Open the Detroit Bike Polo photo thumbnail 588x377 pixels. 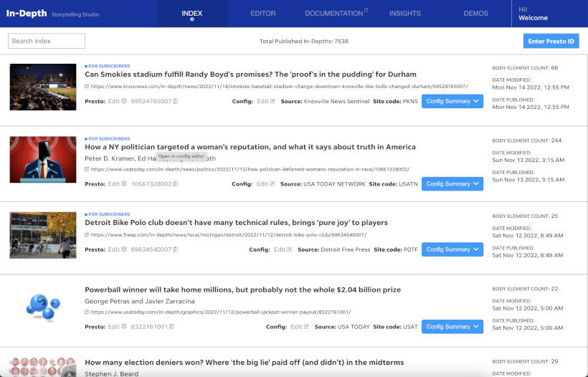[43, 235]
